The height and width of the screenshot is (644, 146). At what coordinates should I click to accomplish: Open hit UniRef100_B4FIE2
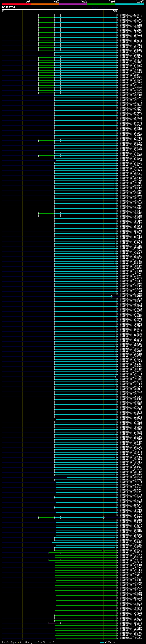pos(131,326)
